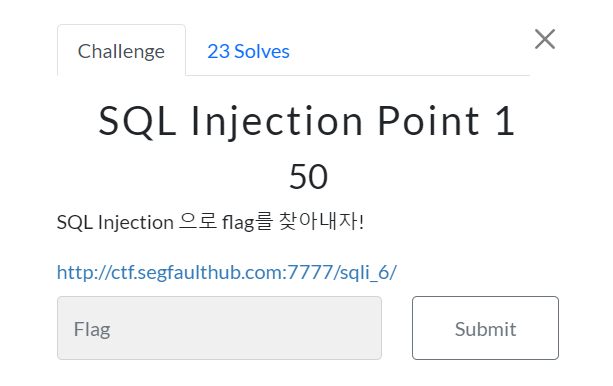Click the X cross icon beside the tabs

(545, 39)
